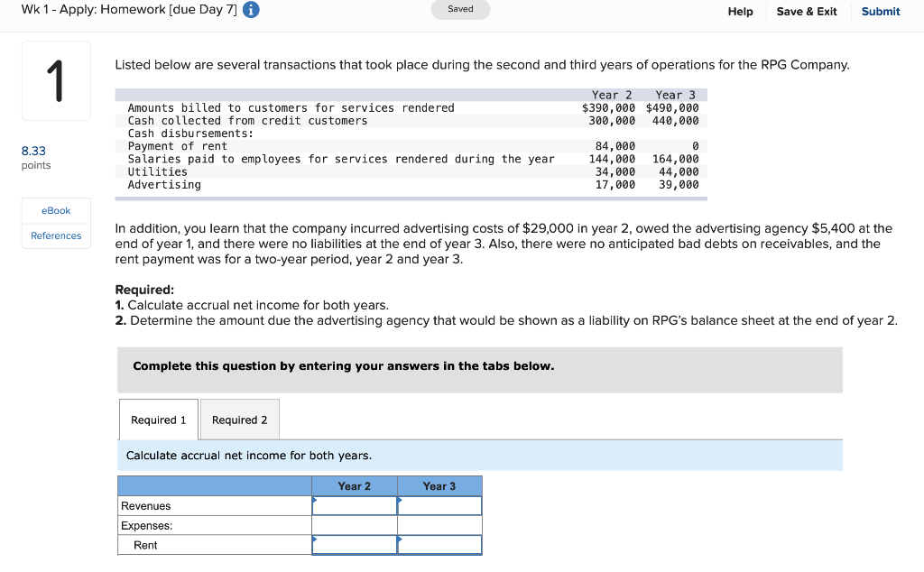
Task: Click the Year 2 column header in answer table
Action: [354, 486]
